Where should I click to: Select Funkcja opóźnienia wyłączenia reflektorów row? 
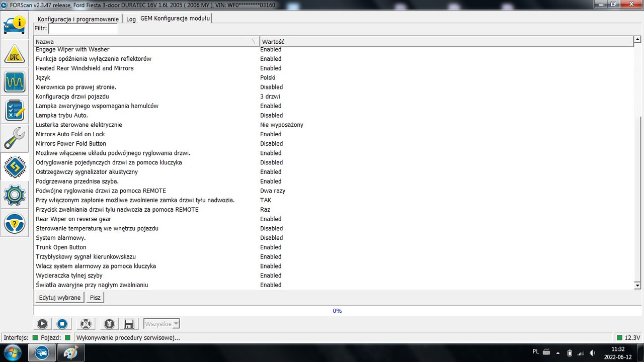click(334, 59)
